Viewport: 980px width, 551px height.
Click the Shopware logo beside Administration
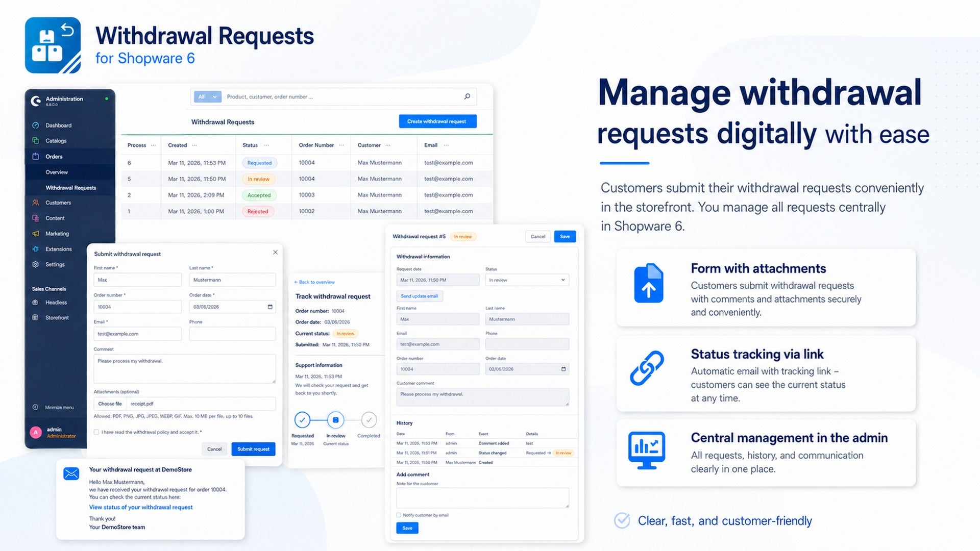(36, 101)
